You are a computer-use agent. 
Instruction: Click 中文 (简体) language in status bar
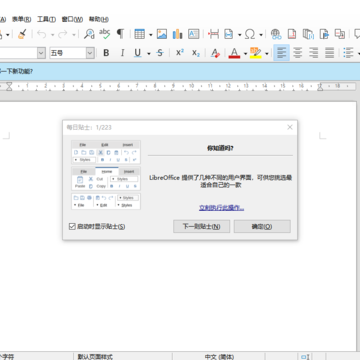coord(219,357)
